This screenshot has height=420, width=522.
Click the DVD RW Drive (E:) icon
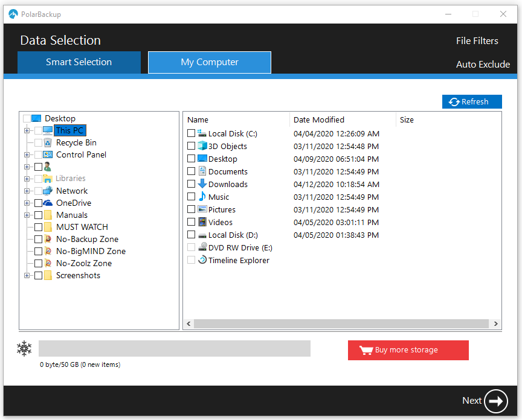pyautogui.click(x=202, y=247)
